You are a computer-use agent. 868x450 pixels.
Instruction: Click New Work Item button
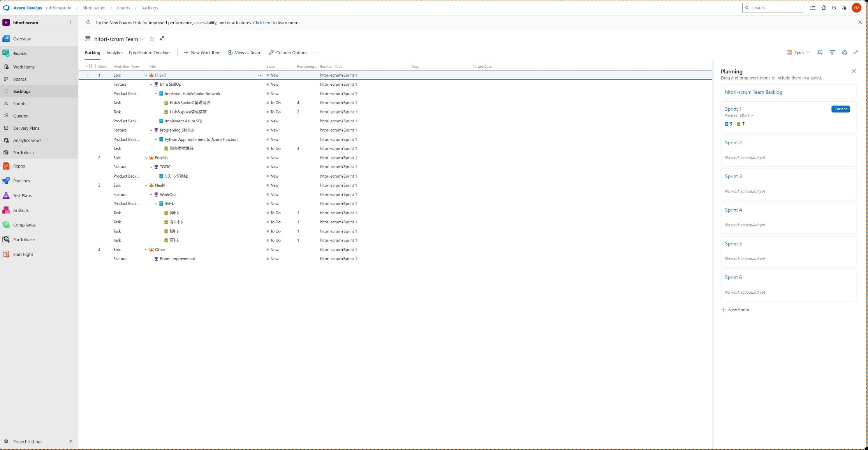(202, 53)
